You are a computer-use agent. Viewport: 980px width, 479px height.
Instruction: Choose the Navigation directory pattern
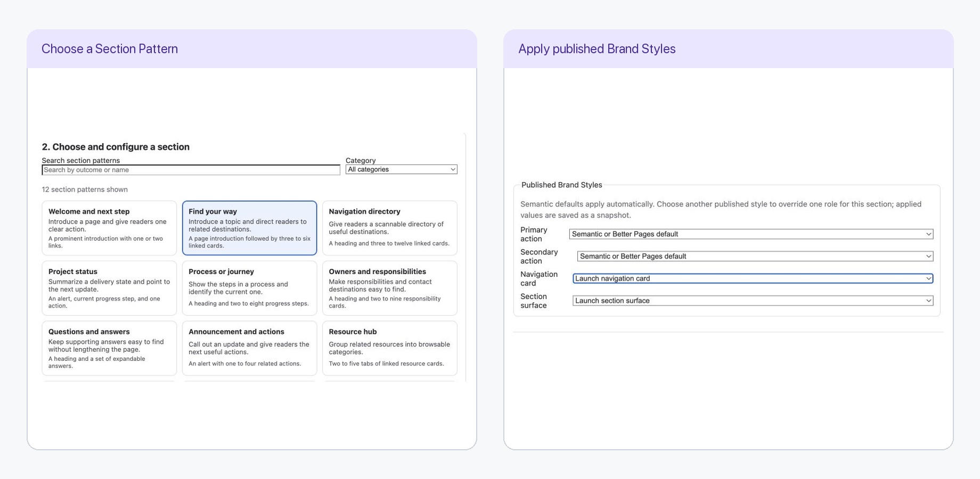click(x=389, y=228)
